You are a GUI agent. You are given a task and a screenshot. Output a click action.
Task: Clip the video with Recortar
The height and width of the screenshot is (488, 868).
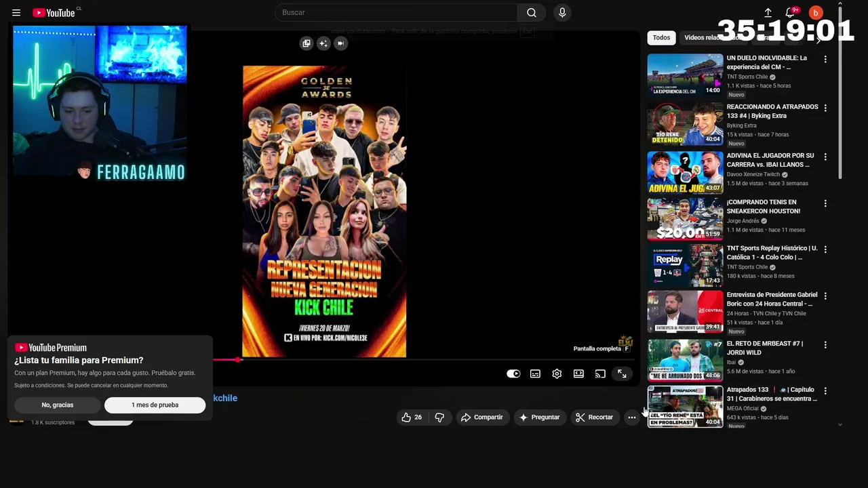(x=594, y=418)
